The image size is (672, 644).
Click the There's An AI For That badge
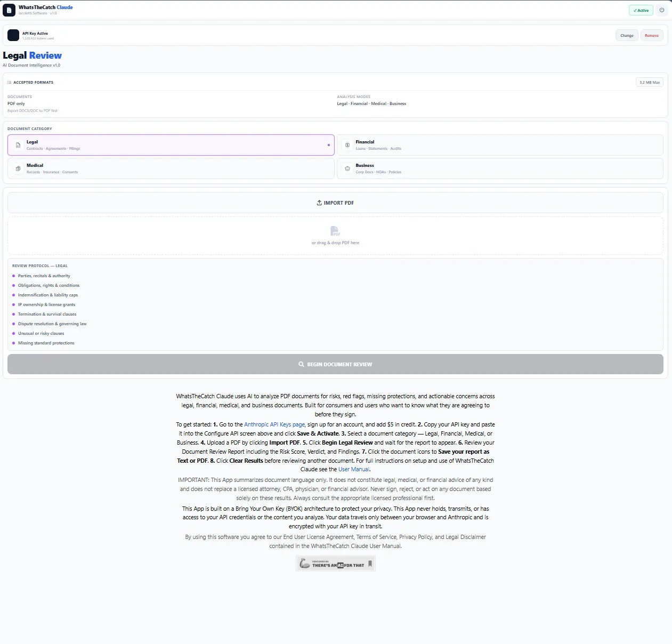[336, 563]
